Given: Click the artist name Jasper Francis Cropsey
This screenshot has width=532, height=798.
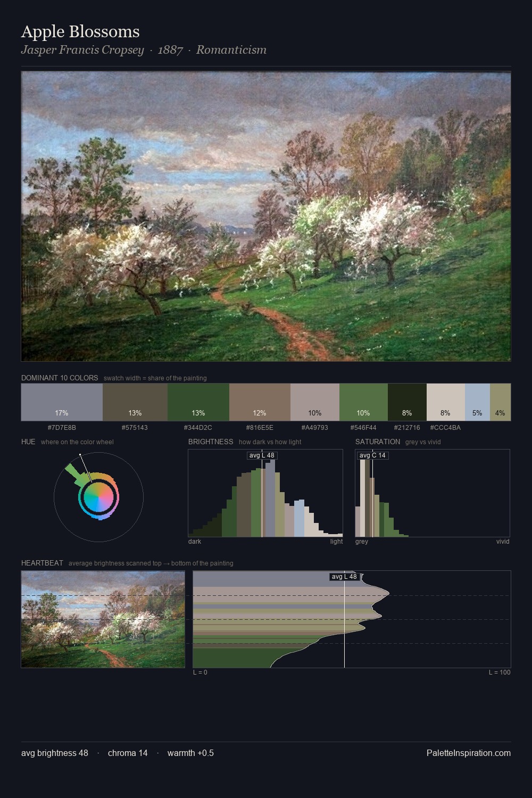Looking at the screenshot, I should tap(82, 50).
